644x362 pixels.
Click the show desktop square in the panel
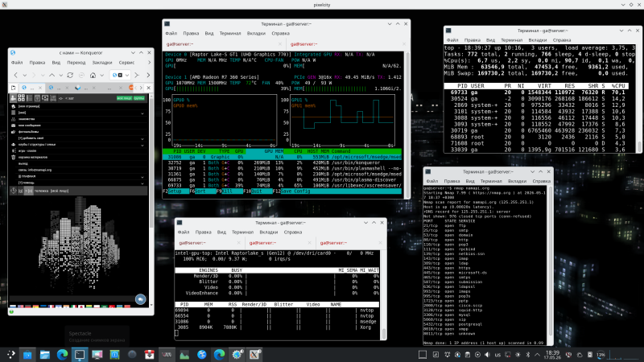(423, 355)
